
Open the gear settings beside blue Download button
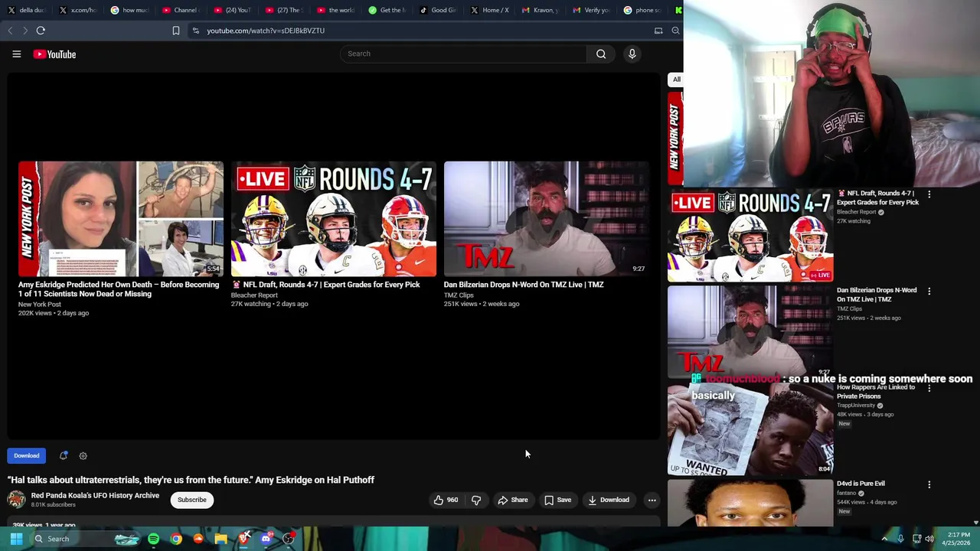[83, 455]
